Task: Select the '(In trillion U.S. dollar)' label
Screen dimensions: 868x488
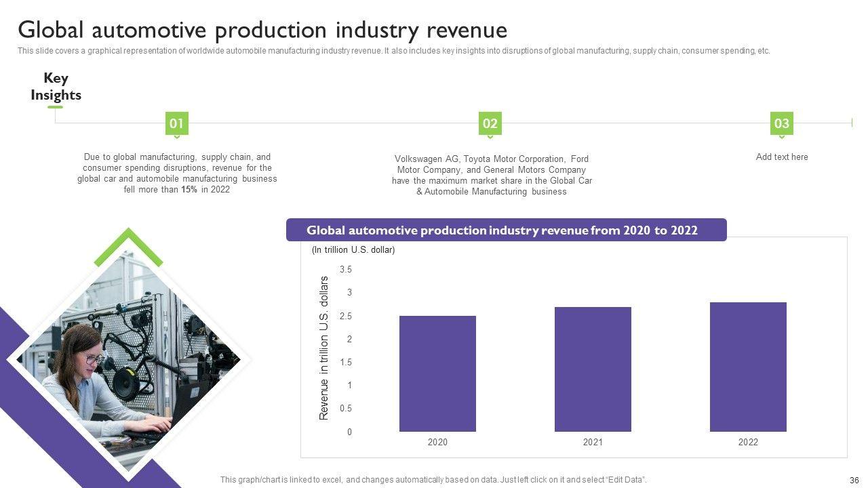Action: point(353,250)
